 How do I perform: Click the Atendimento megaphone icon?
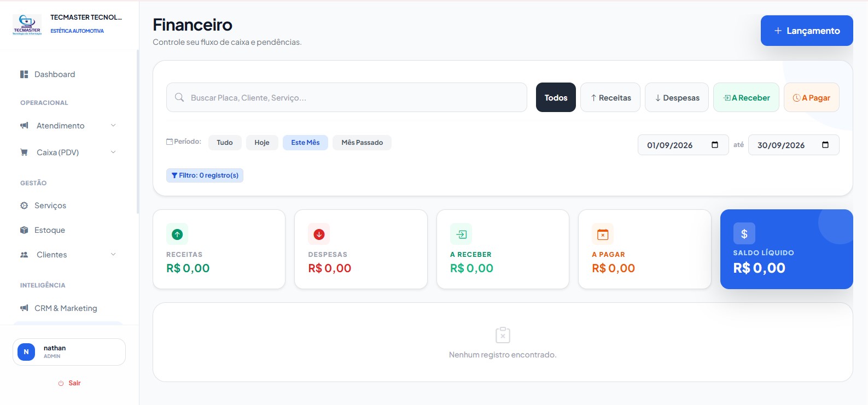pyautogui.click(x=24, y=126)
